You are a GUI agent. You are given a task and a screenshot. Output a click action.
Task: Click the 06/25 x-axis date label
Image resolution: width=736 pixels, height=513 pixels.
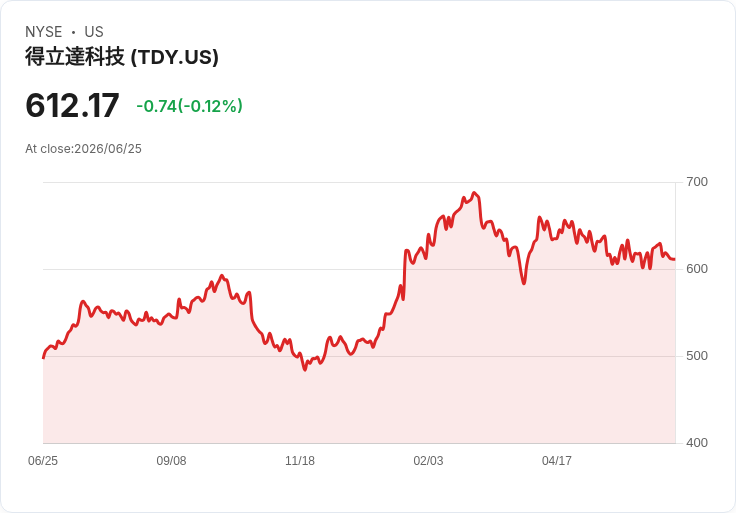(x=43, y=460)
